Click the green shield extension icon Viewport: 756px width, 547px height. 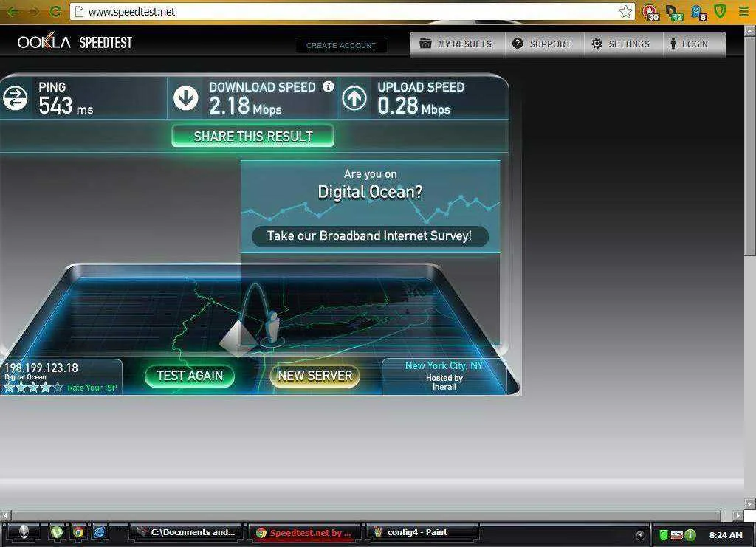(721, 12)
